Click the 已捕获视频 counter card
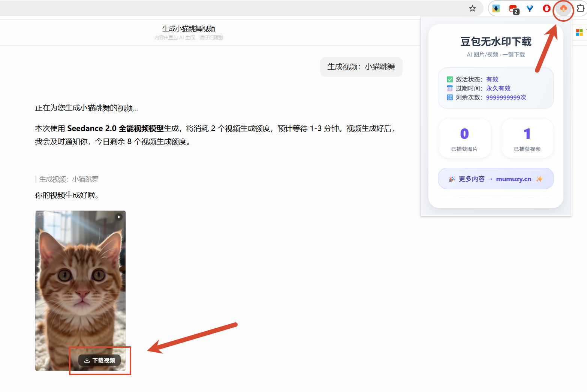The image size is (587, 392). [527, 138]
